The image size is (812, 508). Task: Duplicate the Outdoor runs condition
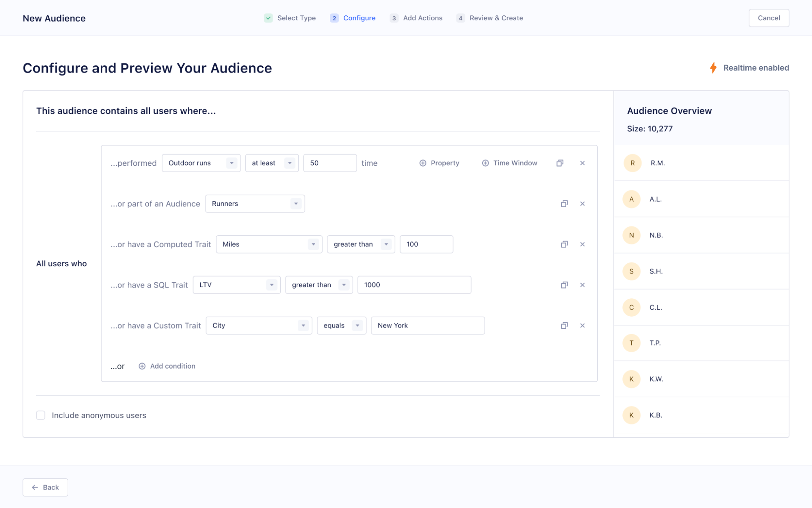(x=560, y=163)
